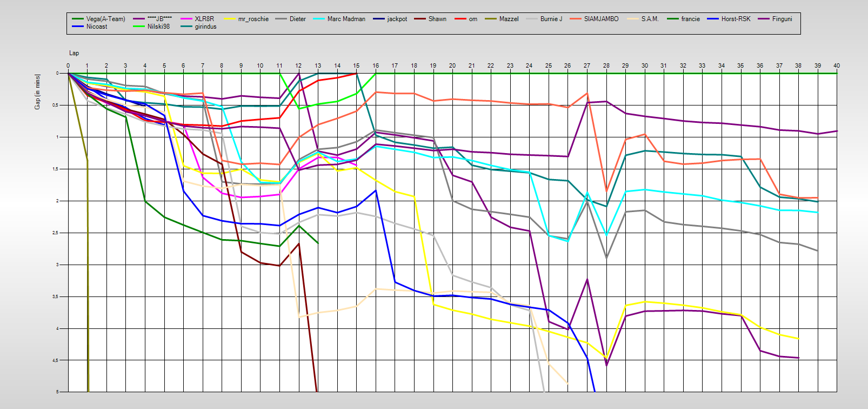The image size is (868, 409).
Task: Click the Shawn legend label
Action: click(437, 19)
